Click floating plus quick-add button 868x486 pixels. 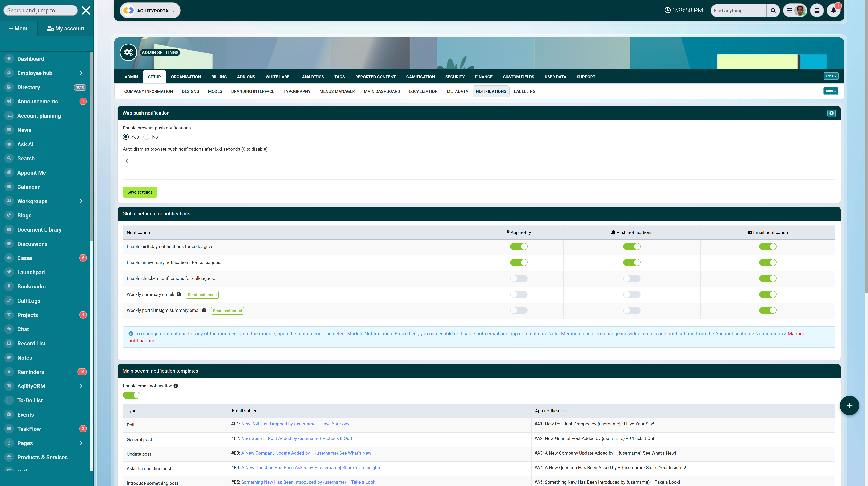point(849,405)
